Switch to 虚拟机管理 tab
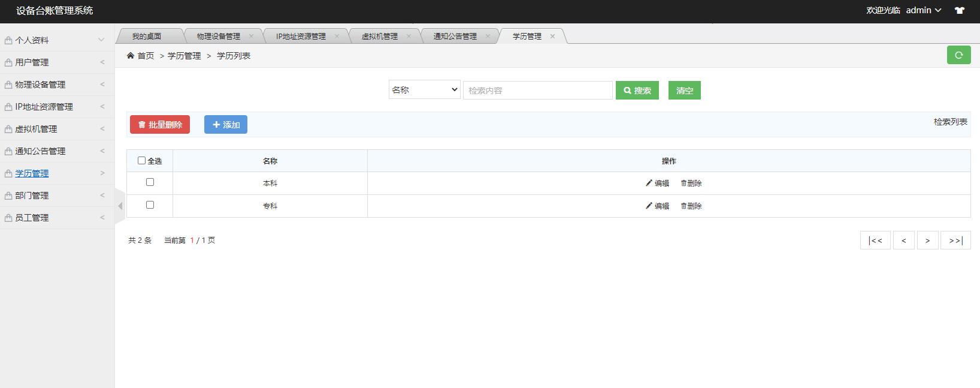 (x=380, y=36)
